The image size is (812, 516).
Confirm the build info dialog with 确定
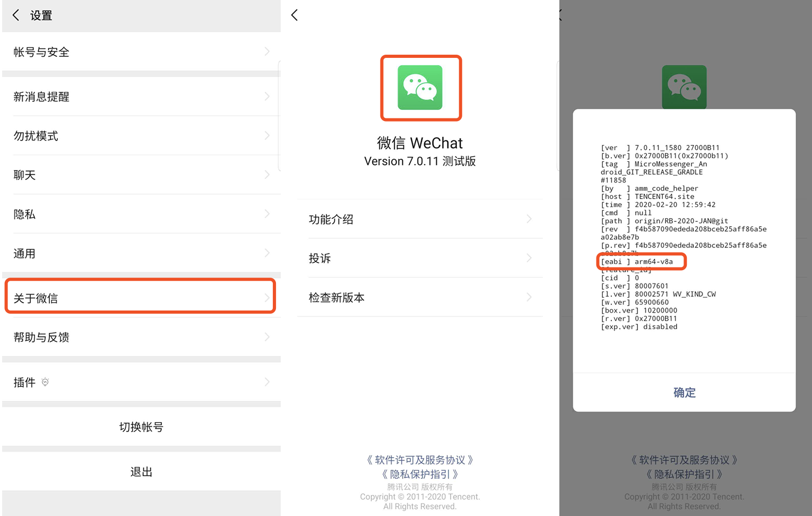pyautogui.click(x=684, y=392)
